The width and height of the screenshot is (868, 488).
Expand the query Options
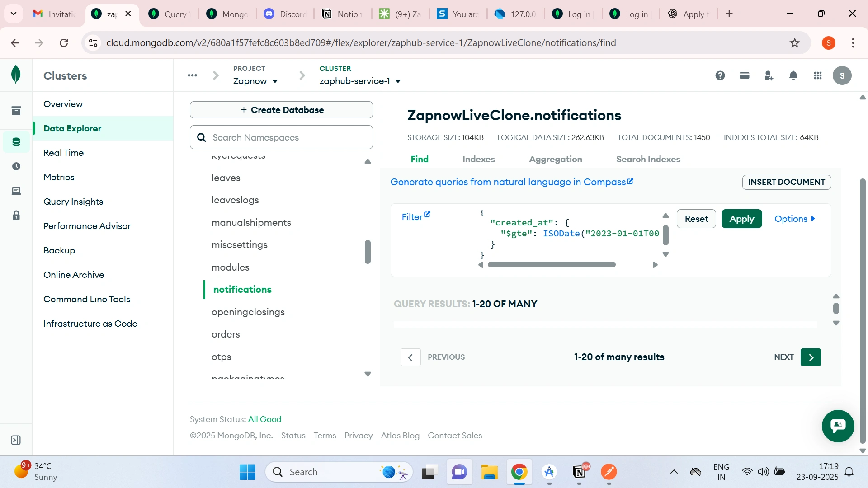pos(795,219)
